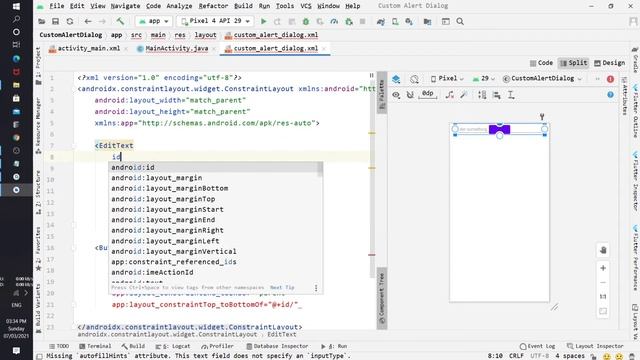Image resolution: width=640 pixels, height=360 pixels.
Task: Open the CustomAlertDialog theme dropdown
Action: coord(542,78)
